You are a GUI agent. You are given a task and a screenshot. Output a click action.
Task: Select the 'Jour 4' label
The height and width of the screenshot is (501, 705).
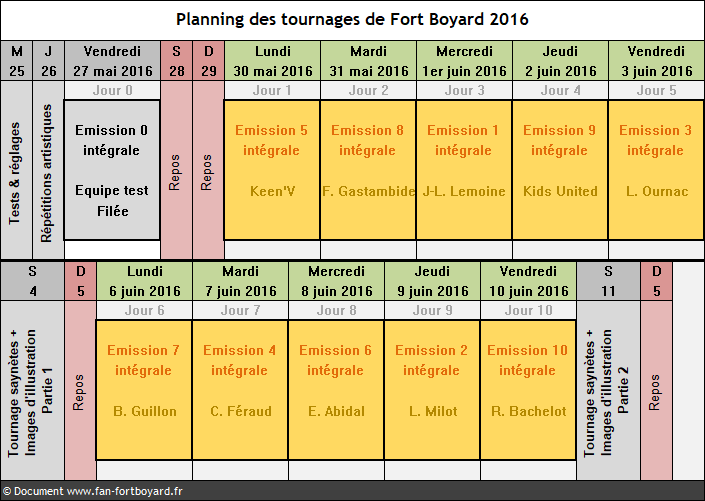coord(561,90)
